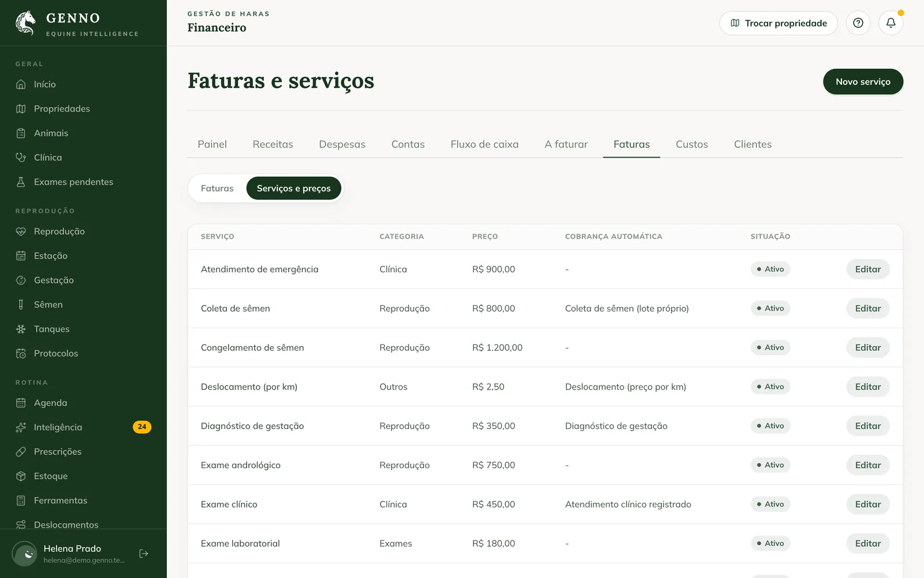The width and height of the screenshot is (924, 578).
Task: Click the Exames pendentes flask icon
Action: tap(21, 182)
